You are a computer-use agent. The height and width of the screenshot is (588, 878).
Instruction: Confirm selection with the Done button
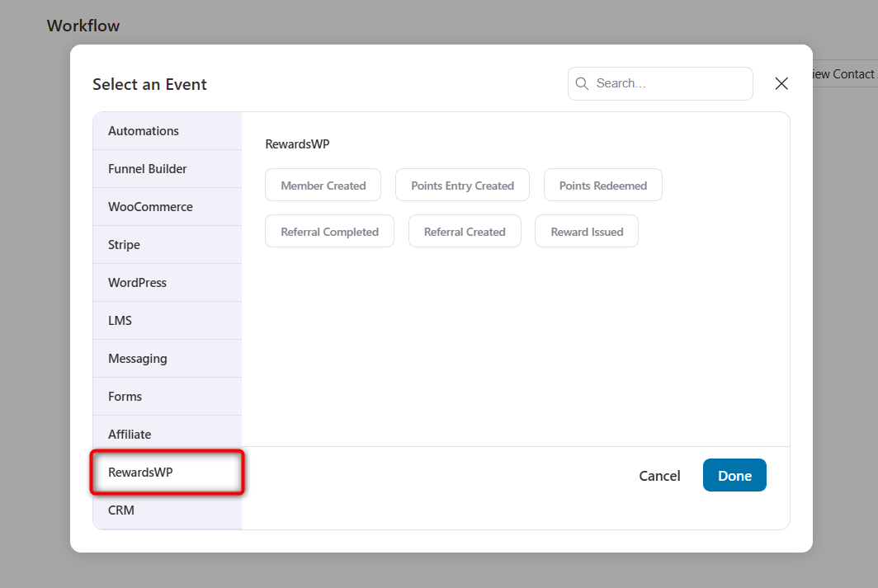click(x=734, y=475)
